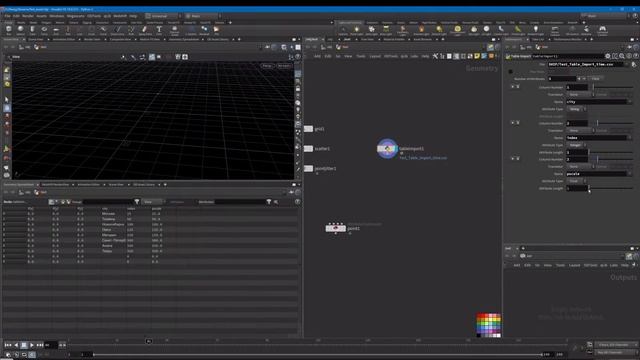Select the Tube shelf tool
The width and height of the screenshot is (640, 360).
click(32, 30)
